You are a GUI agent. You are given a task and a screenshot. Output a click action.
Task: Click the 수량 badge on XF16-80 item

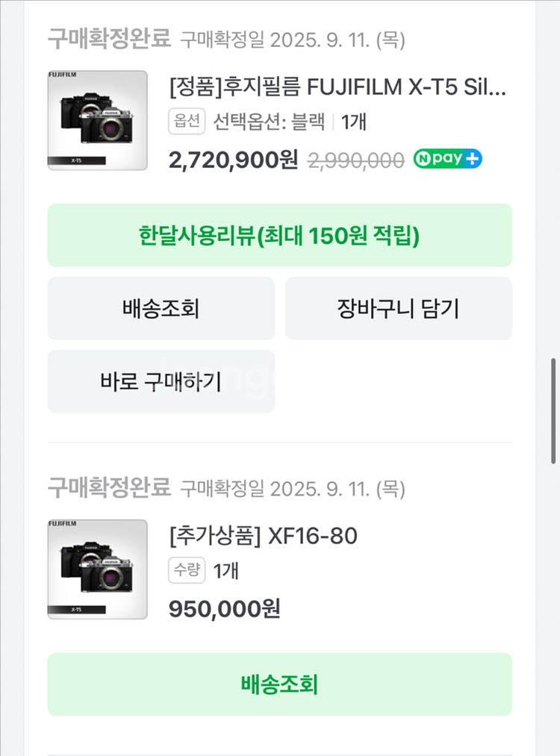[x=187, y=571]
